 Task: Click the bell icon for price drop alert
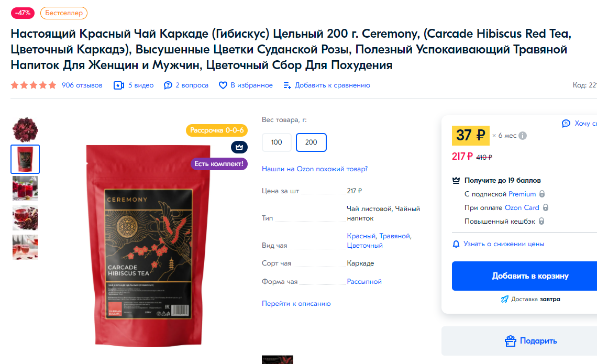tap(456, 244)
